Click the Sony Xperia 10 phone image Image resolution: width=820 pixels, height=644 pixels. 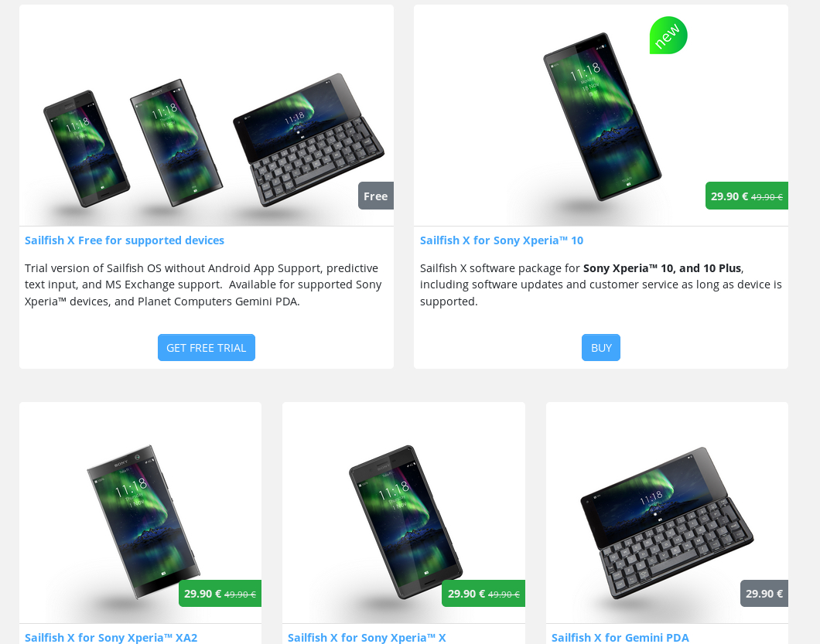[x=603, y=116]
